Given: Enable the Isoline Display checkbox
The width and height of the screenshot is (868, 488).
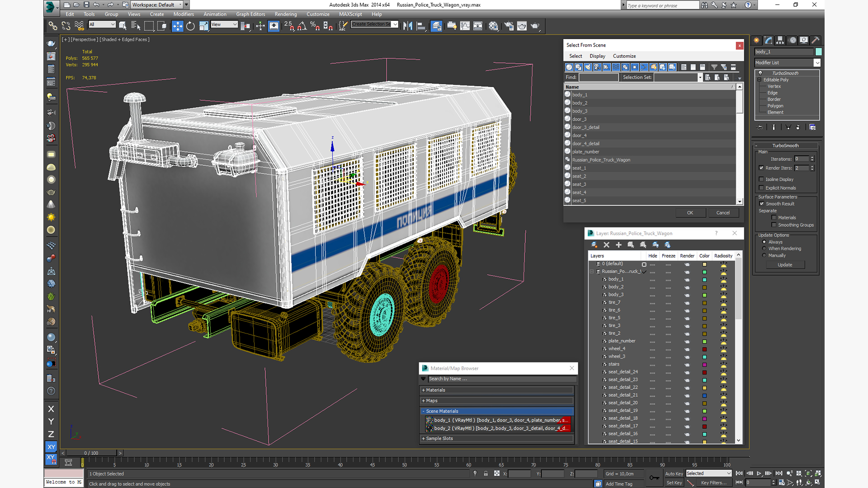Looking at the screenshot, I should [x=761, y=179].
